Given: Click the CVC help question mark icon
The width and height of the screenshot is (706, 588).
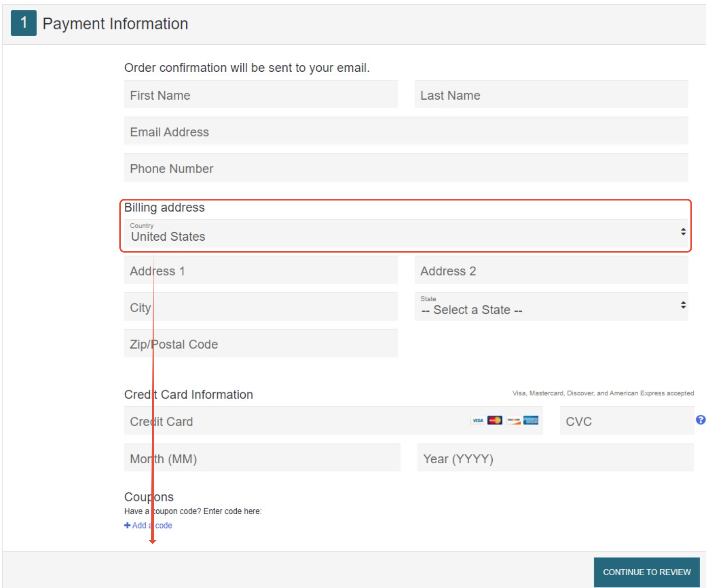Looking at the screenshot, I should (x=700, y=419).
